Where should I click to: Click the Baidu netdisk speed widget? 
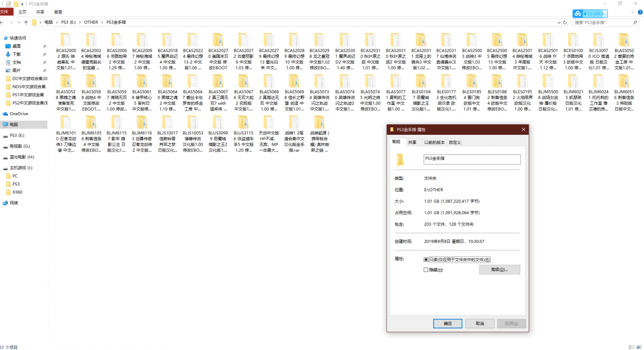tap(590, 14)
